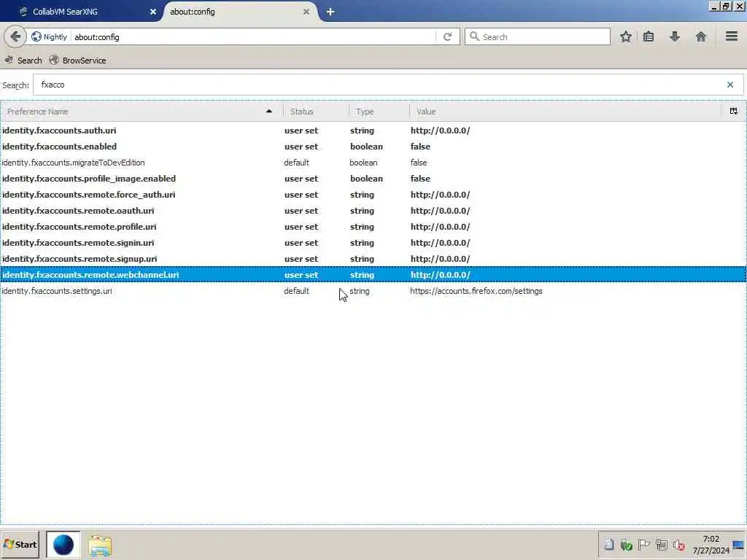
Task: Click the Nightly identity icon in address bar
Action: pos(49,36)
